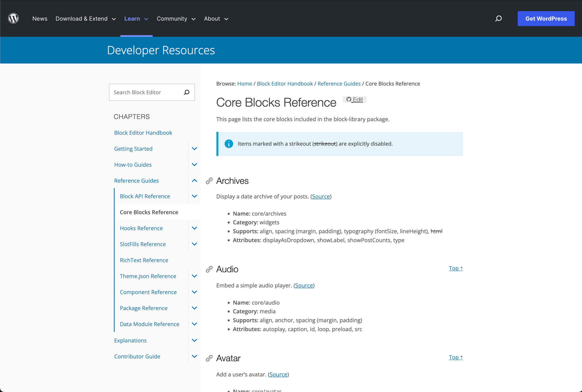Click the anchor link icon beside Archives
This screenshot has height=392, width=582.
(209, 181)
